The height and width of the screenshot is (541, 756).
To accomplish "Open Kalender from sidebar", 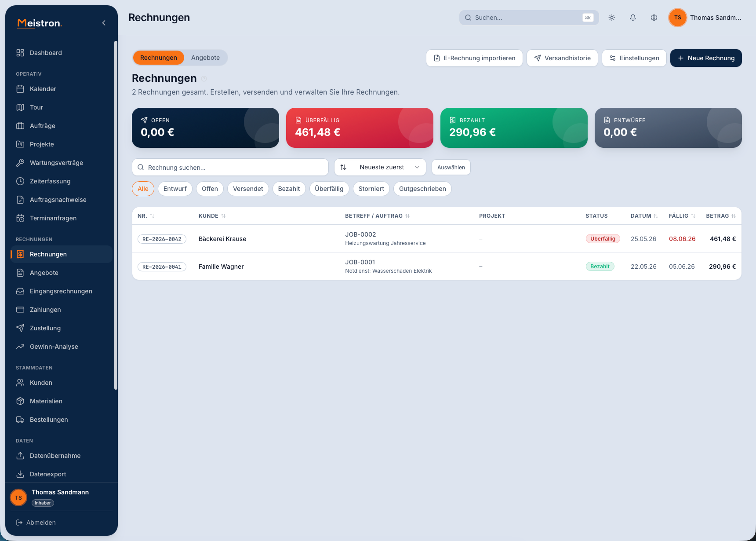I will click(x=62, y=89).
